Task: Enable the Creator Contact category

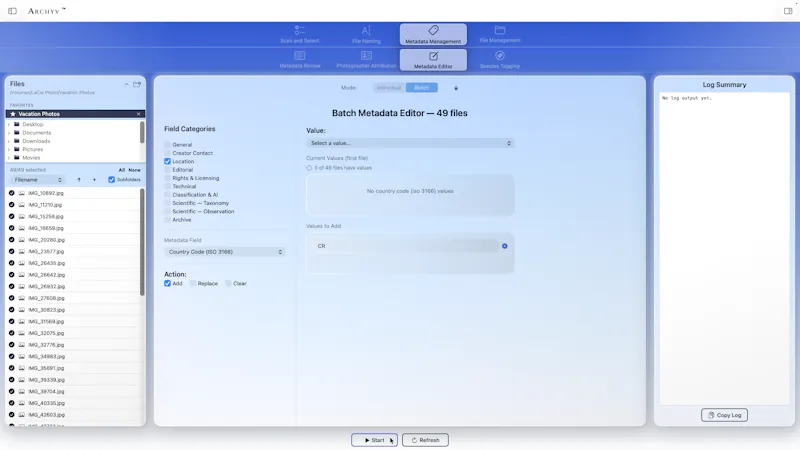Action: (x=167, y=153)
